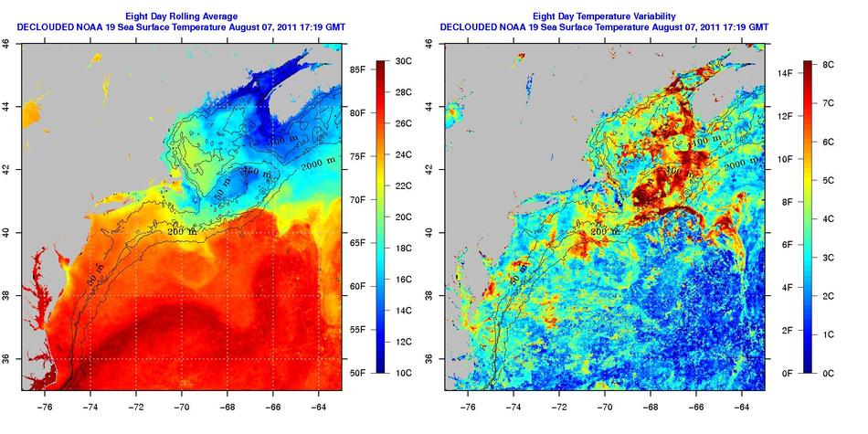The width and height of the screenshot is (868, 434).
Task: Click latitude 38 tick label on right map
Action: pos(430,296)
